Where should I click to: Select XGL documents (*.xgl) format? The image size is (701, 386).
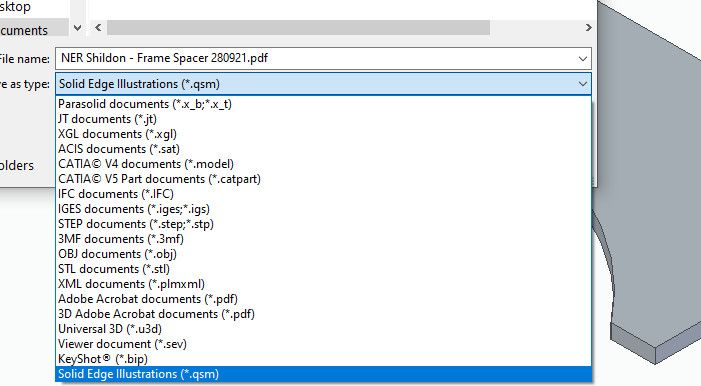click(323, 134)
